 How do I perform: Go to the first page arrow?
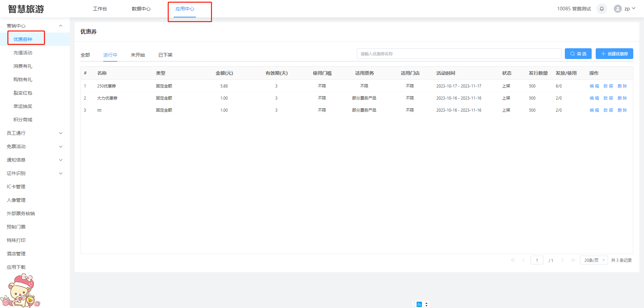[x=513, y=260]
